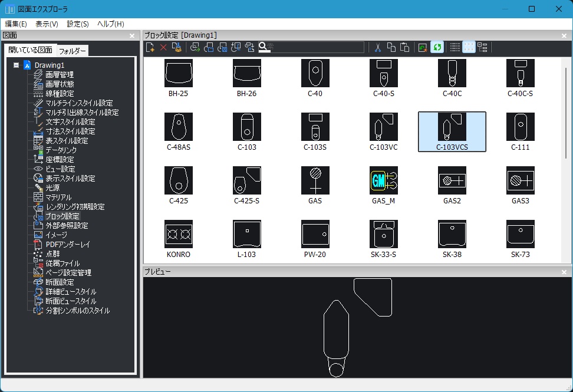573x392 pixels.
Task: Collapse the Drawing1 tree node
Action: pos(16,65)
